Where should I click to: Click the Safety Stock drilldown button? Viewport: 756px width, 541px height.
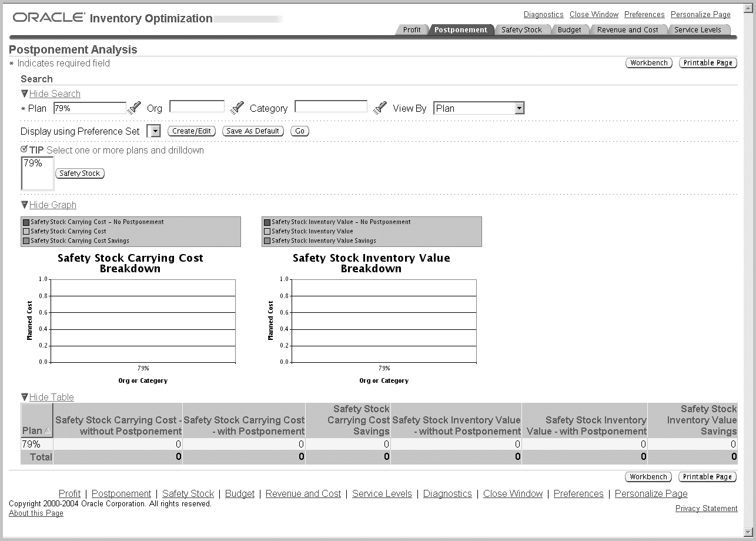coord(80,173)
